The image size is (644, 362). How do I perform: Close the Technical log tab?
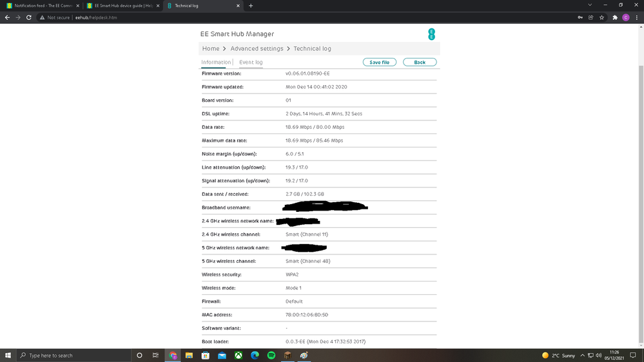238,6
